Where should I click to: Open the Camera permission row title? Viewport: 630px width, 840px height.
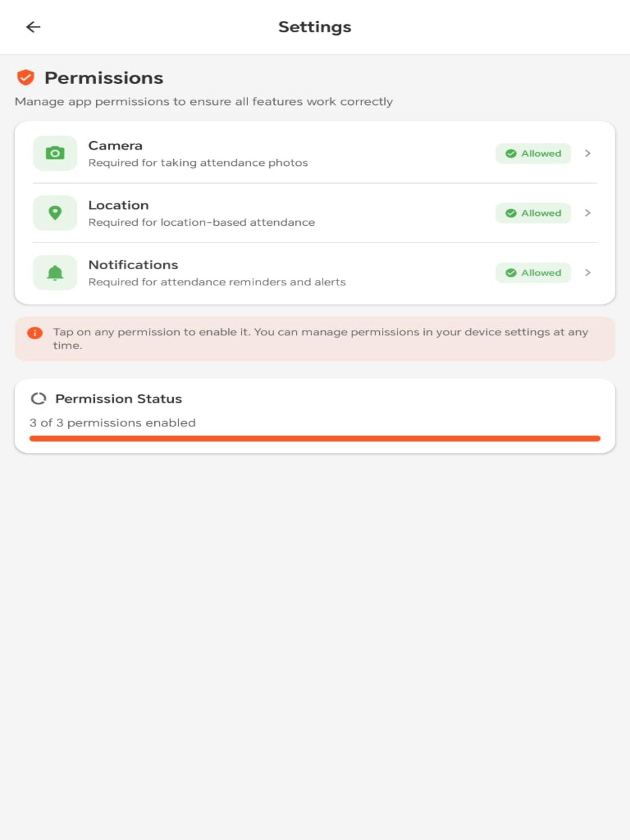(116, 145)
